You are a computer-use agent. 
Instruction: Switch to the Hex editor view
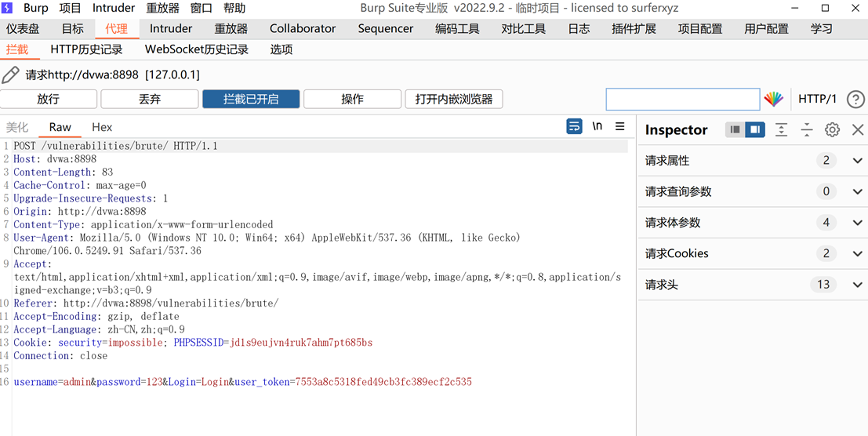pyautogui.click(x=102, y=127)
